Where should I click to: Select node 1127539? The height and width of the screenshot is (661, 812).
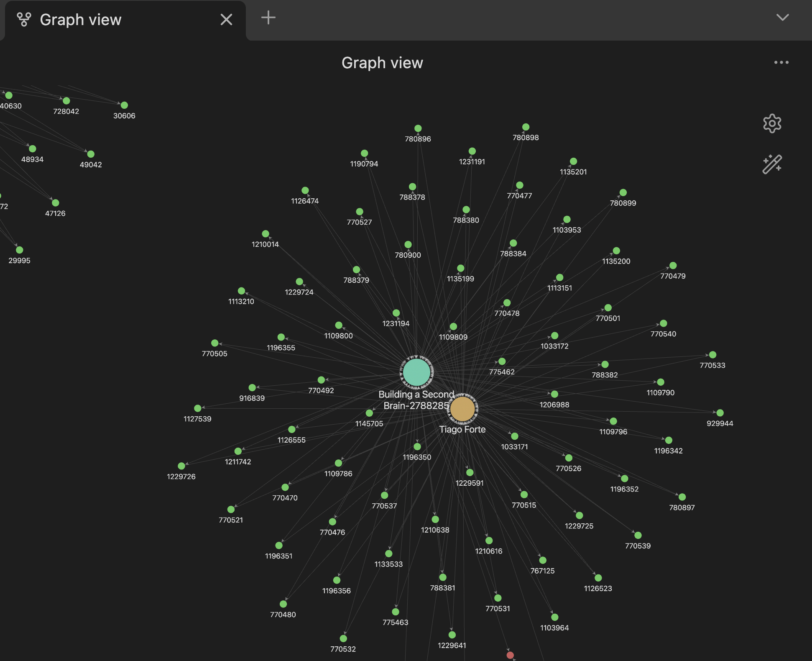(x=197, y=408)
